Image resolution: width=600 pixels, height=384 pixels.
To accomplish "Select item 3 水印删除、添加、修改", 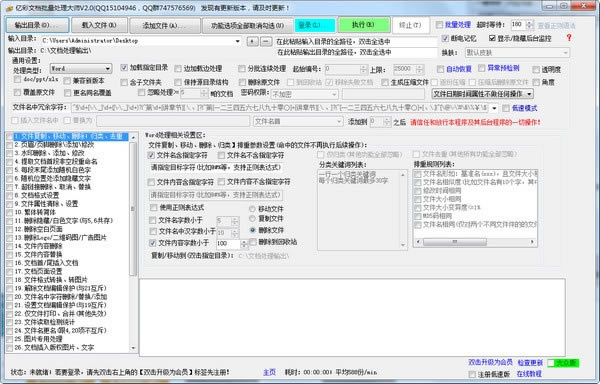I will coord(50,153).
